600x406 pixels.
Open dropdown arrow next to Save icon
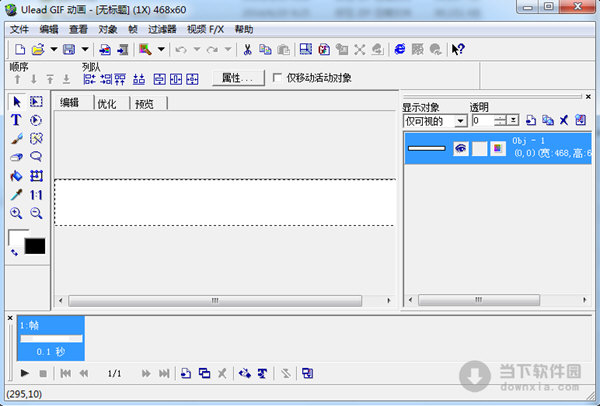(85, 50)
